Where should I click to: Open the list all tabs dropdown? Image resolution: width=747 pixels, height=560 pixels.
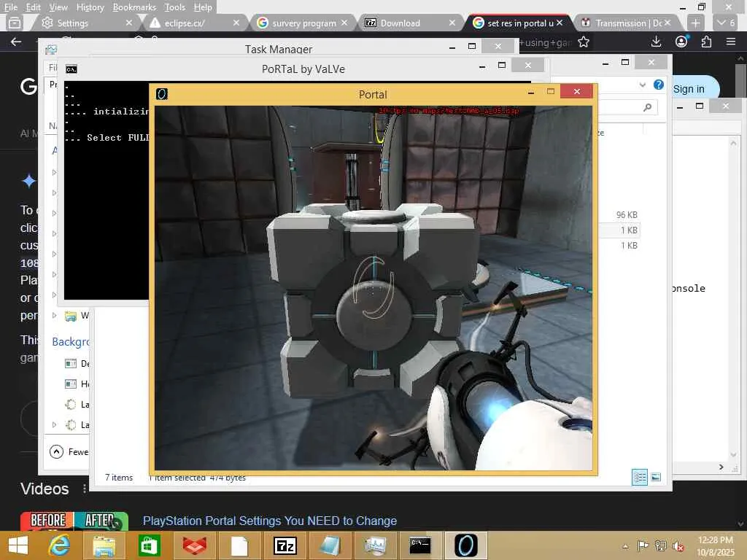(726, 23)
